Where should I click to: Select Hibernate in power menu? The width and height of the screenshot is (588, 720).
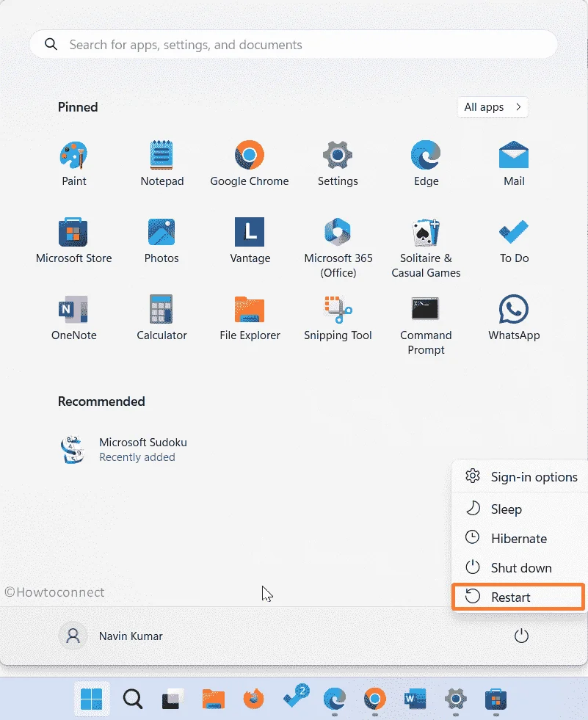pos(520,538)
